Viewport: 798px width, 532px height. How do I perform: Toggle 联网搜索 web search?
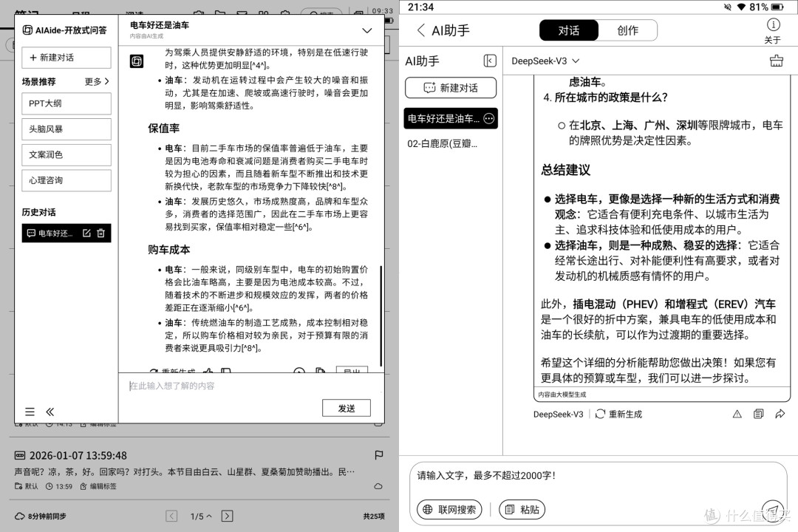coord(449,509)
